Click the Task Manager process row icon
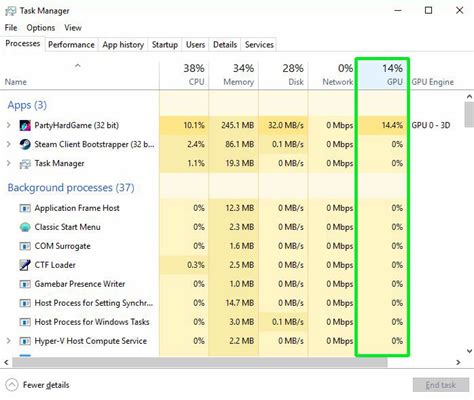The height and width of the screenshot is (400, 474). pyautogui.click(x=25, y=164)
